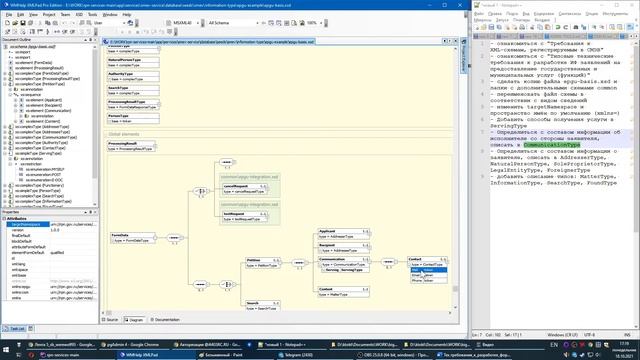Click the diagram vertical scrollbar thumb

[x=455, y=289]
